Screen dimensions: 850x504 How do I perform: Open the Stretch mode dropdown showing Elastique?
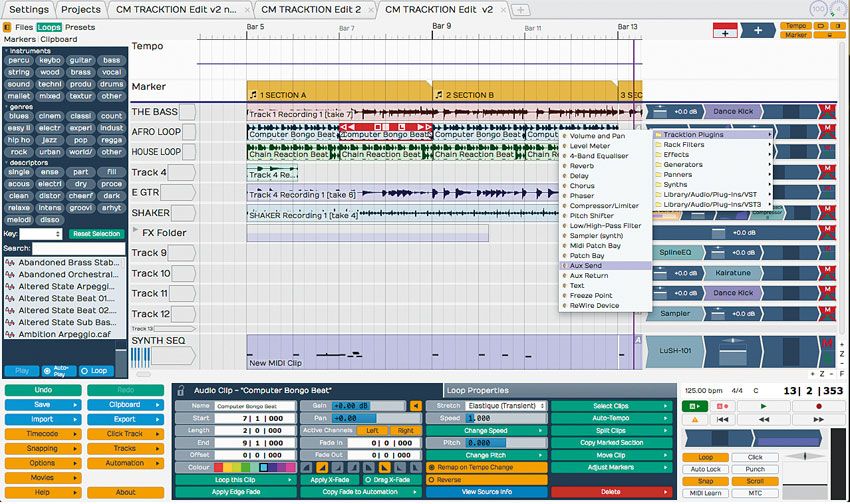click(506, 405)
